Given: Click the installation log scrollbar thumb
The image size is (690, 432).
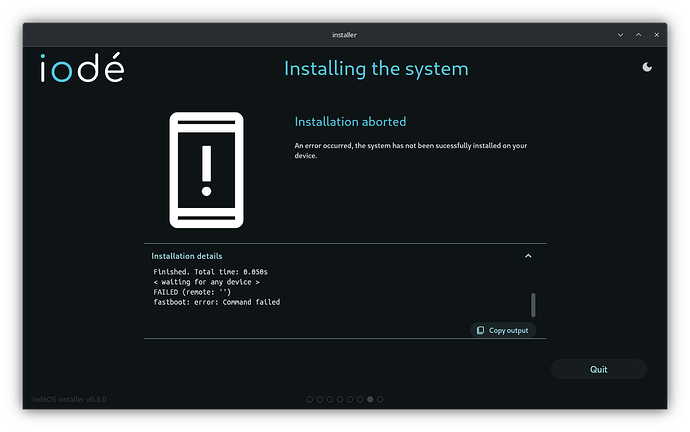Looking at the screenshot, I should click(533, 305).
